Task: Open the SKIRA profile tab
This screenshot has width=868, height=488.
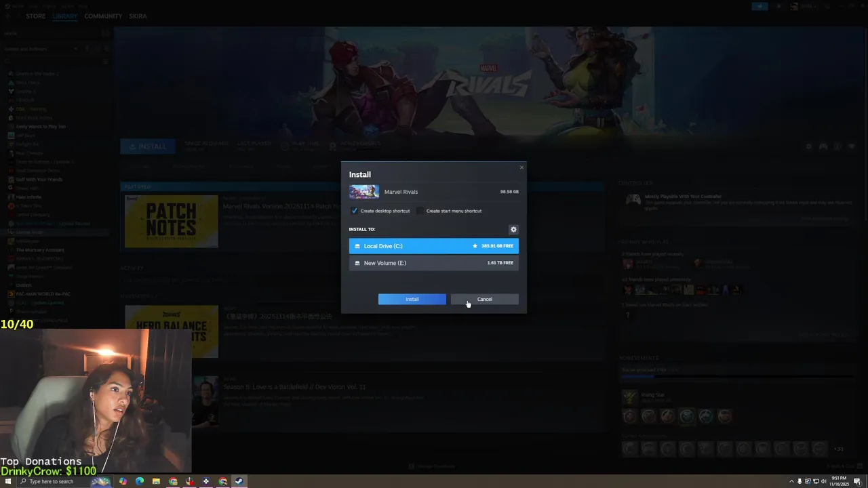Action: [138, 16]
